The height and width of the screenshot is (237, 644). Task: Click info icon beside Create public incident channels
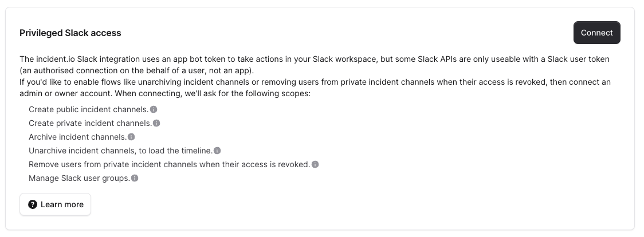pyautogui.click(x=154, y=109)
